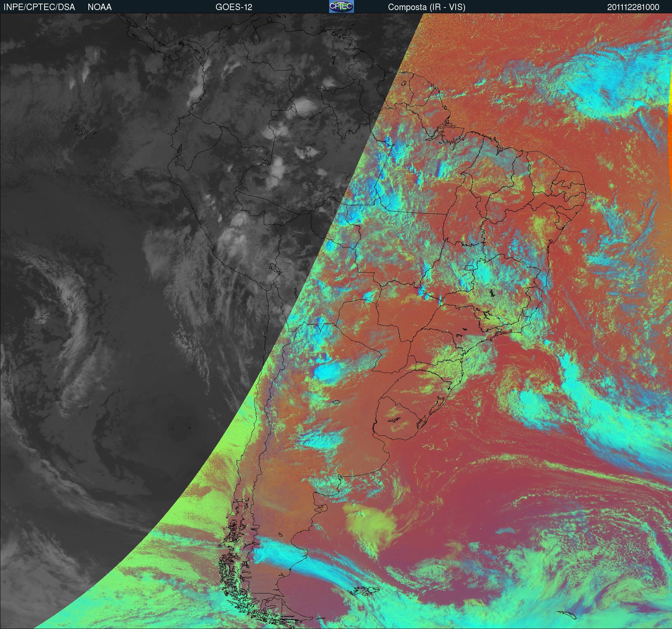The height and width of the screenshot is (629, 672).
Task: Click the CPTEC logo in the header
Action: (x=341, y=6)
